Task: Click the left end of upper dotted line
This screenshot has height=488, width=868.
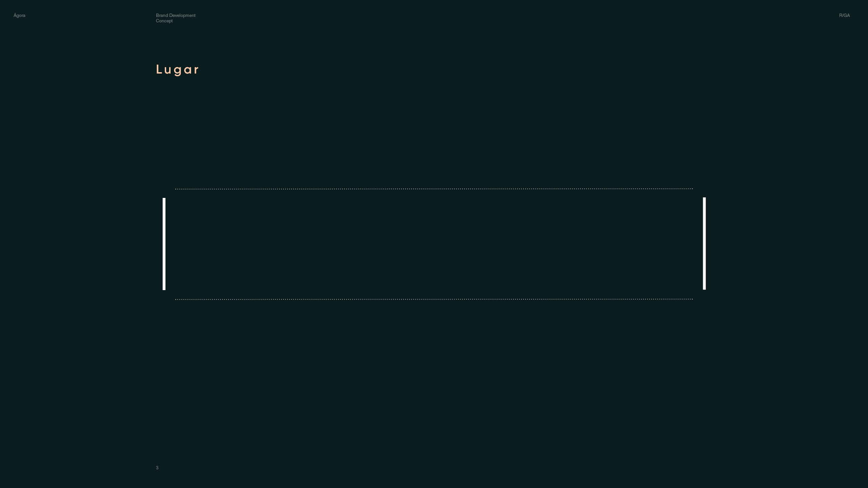Action: tap(176, 189)
